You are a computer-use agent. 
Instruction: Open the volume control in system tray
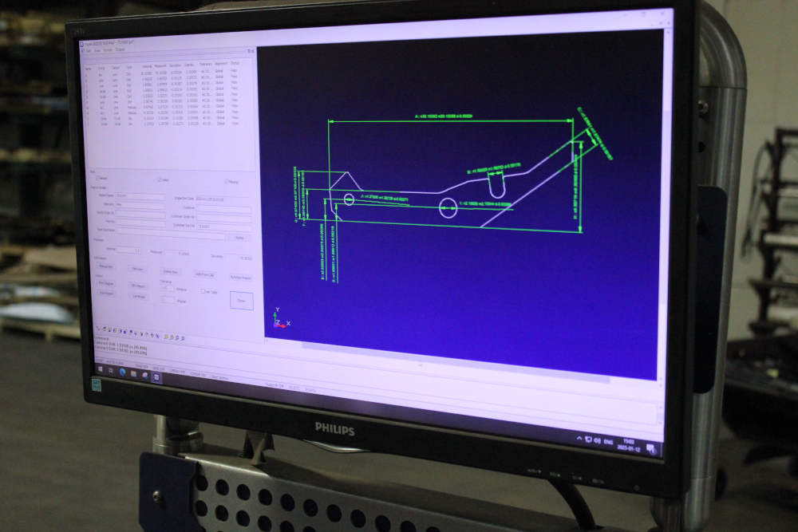tap(598, 440)
